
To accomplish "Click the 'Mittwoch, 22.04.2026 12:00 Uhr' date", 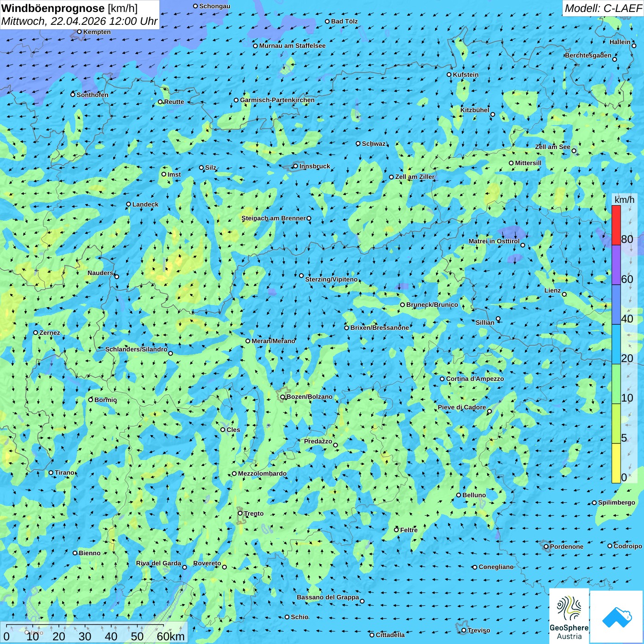I will 80,21.
